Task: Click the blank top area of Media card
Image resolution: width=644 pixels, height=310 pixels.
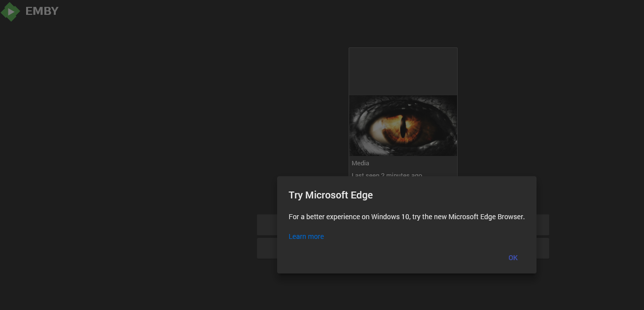Action: [403, 71]
